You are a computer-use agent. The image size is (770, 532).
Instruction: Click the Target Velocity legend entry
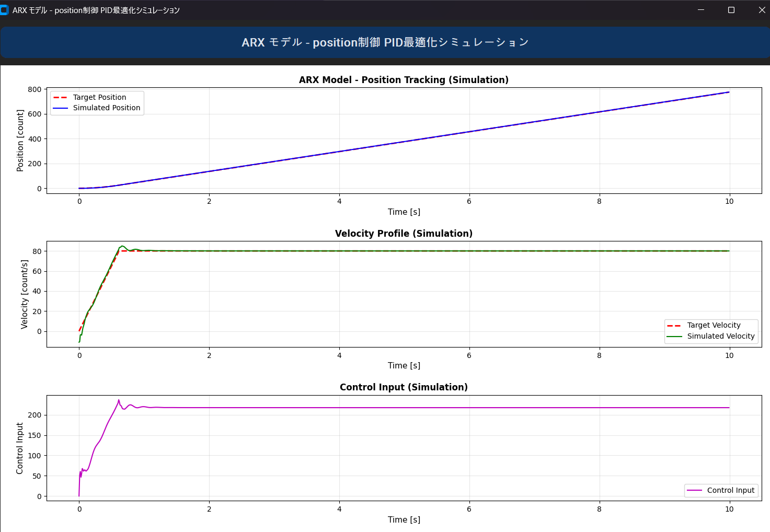(714, 325)
